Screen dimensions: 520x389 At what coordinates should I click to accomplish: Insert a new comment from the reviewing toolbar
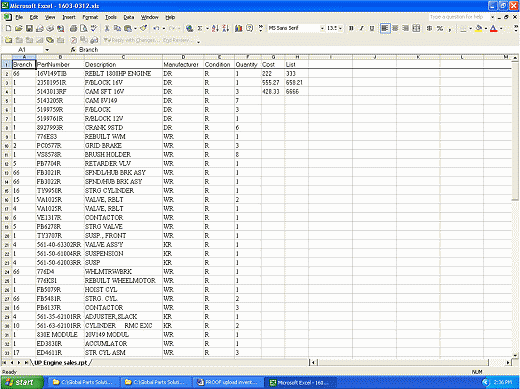pyautogui.click(x=8, y=40)
